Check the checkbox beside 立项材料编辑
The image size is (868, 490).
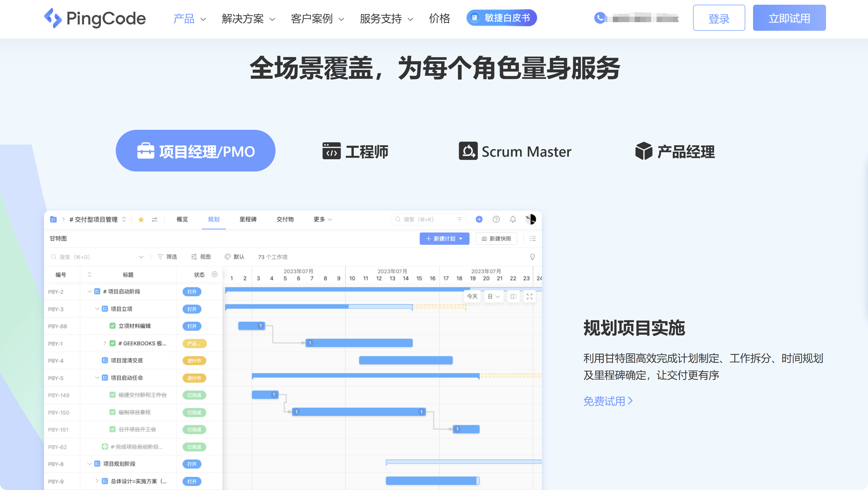tap(112, 326)
